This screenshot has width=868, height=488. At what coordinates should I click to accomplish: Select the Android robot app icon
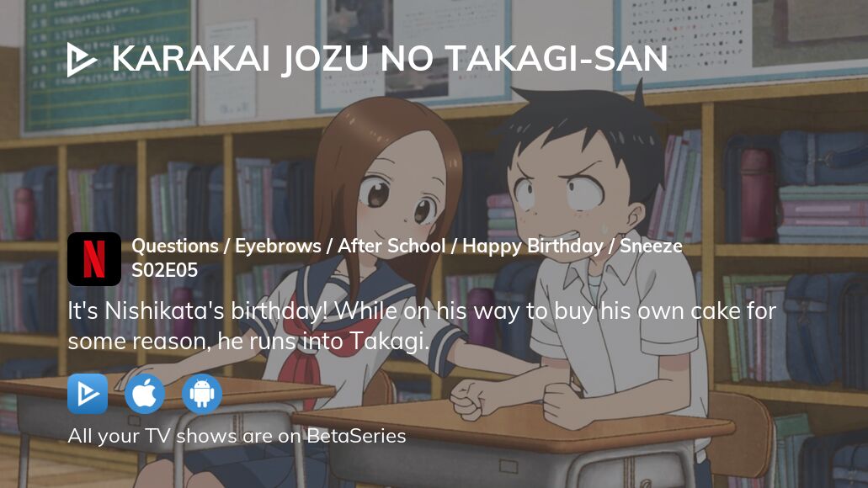click(x=202, y=394)
